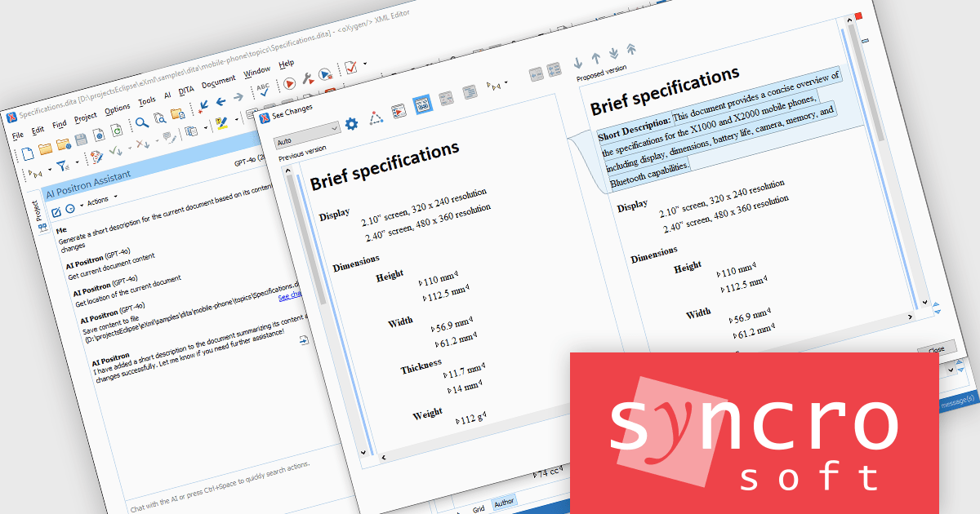Go to next change arrow
Screen dimensions: 980x514
tap(577, 61)
